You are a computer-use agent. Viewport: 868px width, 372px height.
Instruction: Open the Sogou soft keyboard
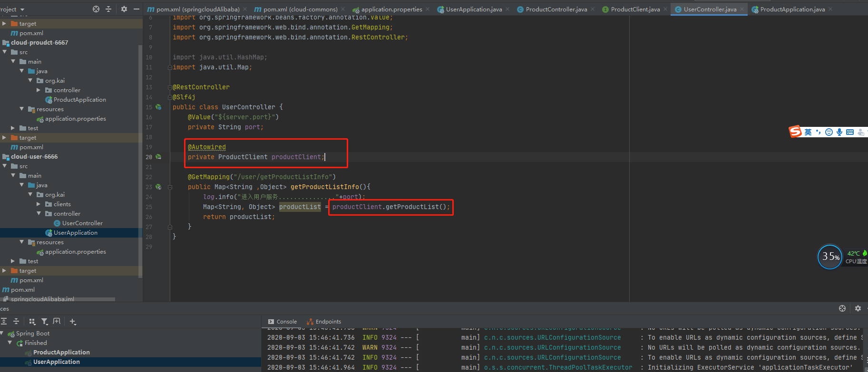tap(850, 132)
